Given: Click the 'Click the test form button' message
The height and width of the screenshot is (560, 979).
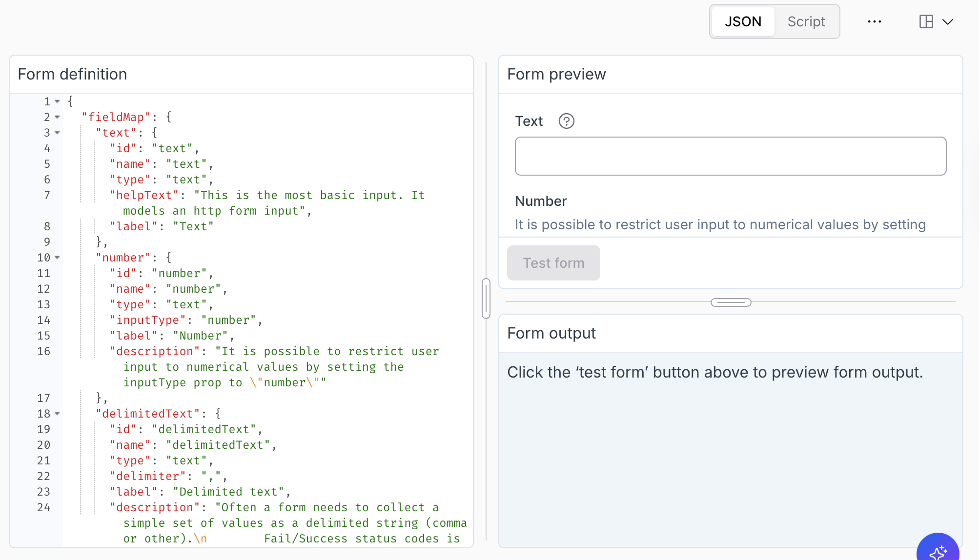Looking at the screenshot, I should tap(715, 372).
